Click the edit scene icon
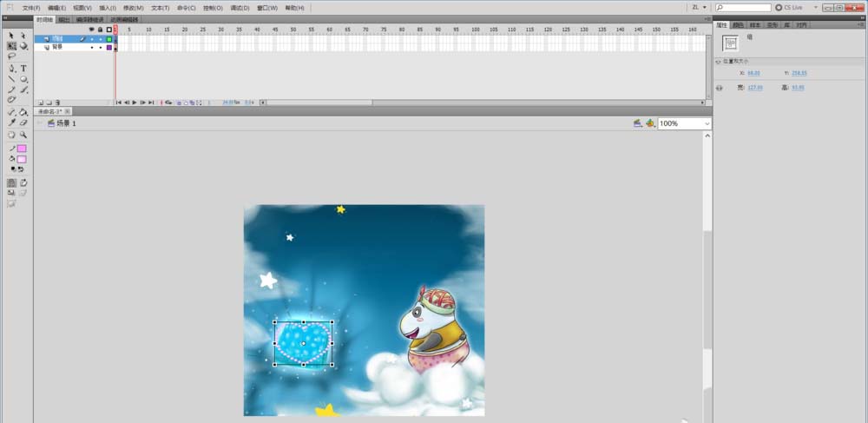This screenshot has height=423, width=868. coord(638,123)
